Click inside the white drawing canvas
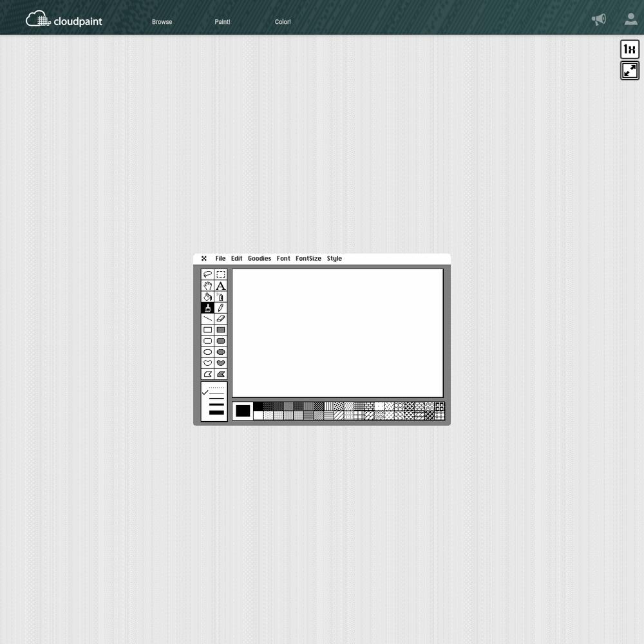 [x=337, y=333]
